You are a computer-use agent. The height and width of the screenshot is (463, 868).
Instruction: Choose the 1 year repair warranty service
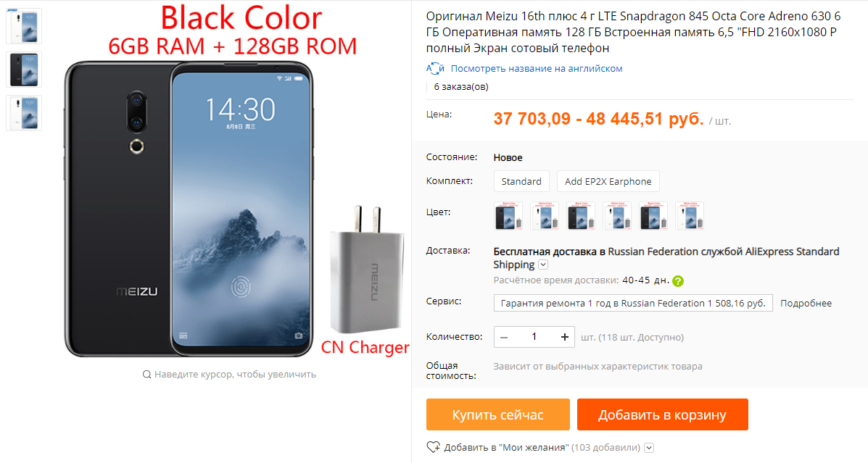pos(633,303)
